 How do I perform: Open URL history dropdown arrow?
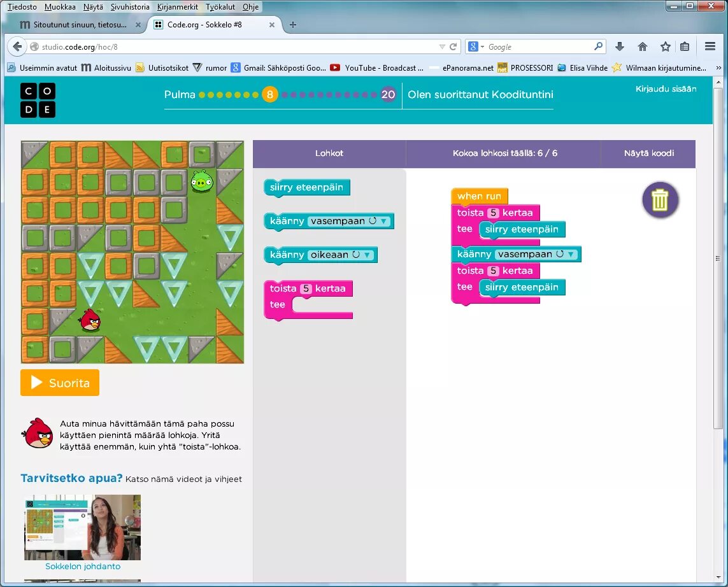(x=441, y=46)
